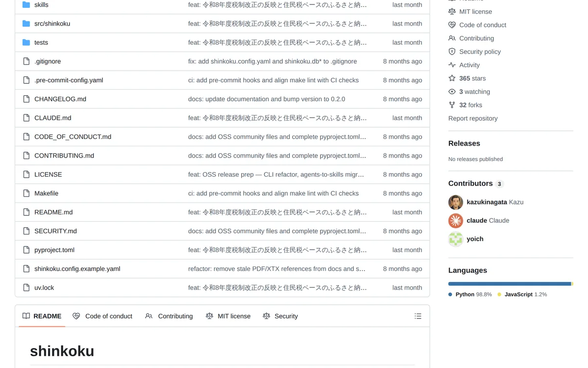Open claude contributor profile name
Screen dimensions: 588x368
(x=476, y=221)
